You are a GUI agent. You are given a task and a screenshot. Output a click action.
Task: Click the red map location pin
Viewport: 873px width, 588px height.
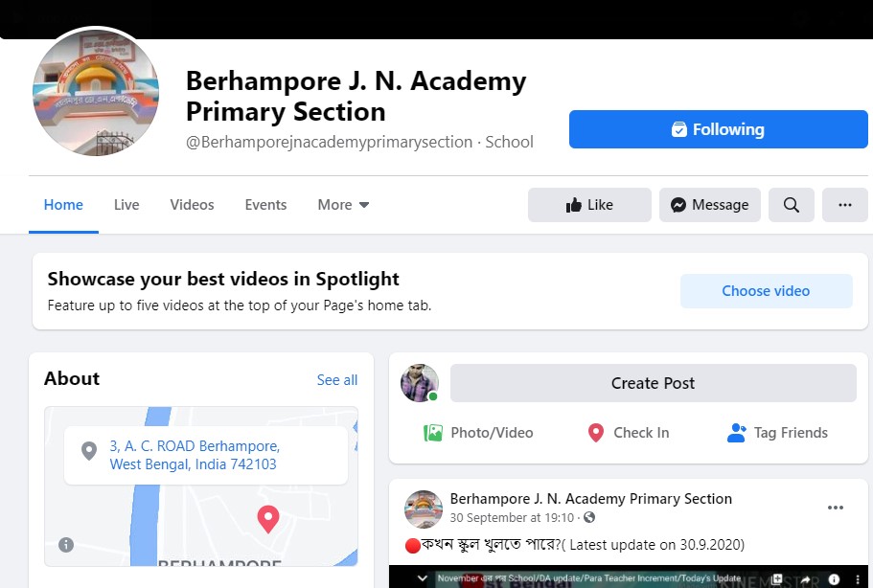click(x=267, y=518)
